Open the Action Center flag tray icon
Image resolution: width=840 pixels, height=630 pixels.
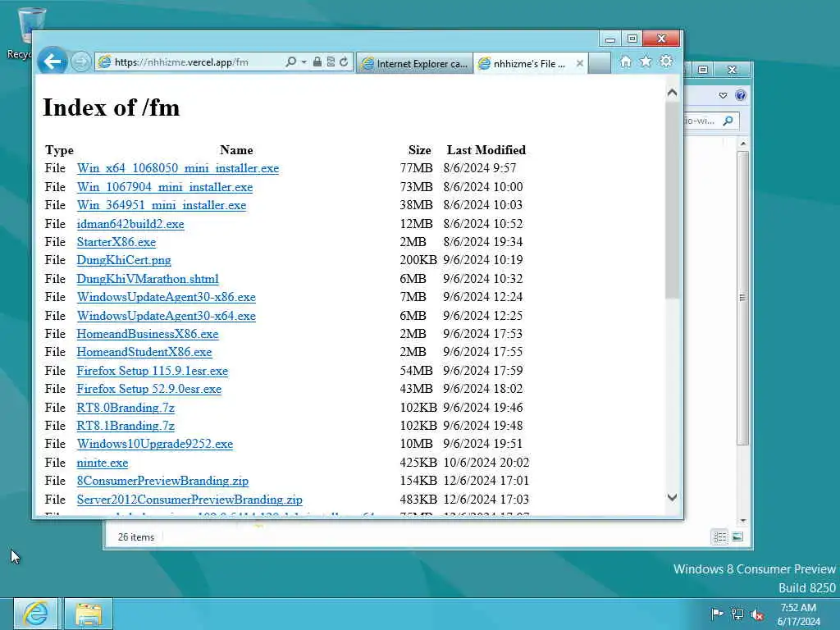pyautogui.click(x=717, y=614)
